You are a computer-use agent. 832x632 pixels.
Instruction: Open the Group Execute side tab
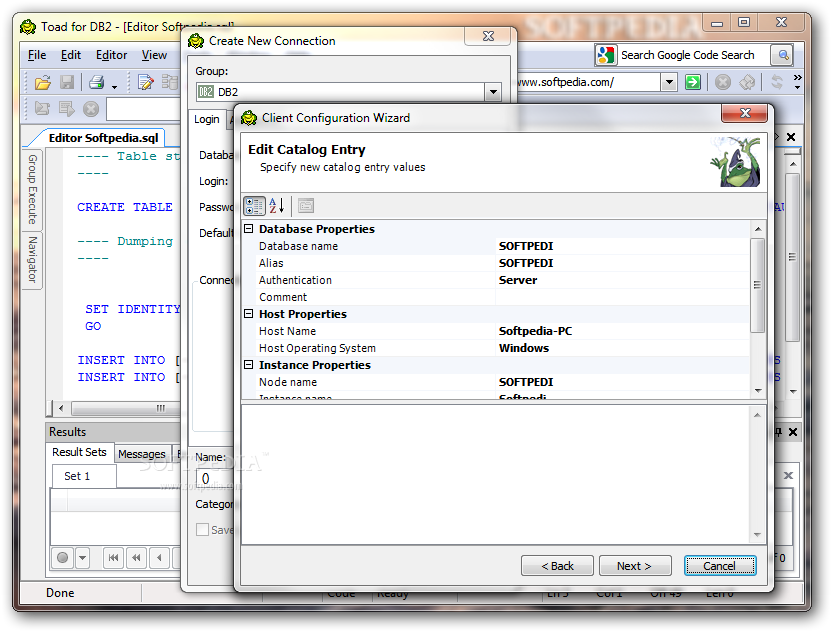click(32, 189)
